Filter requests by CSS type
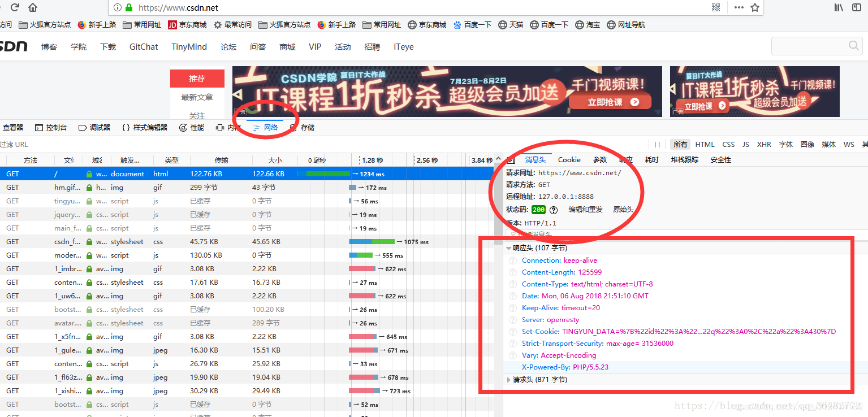 click(728, 145)
